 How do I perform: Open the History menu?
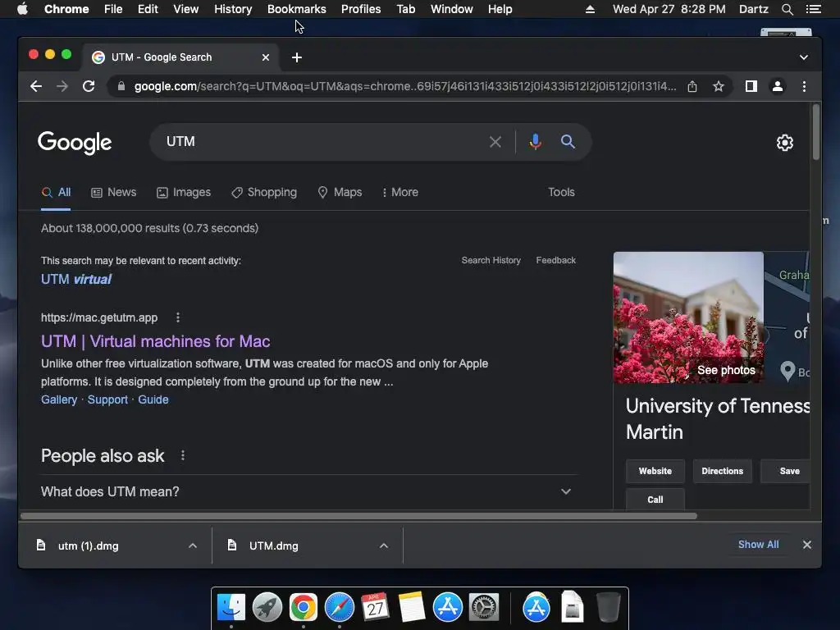(x=233, y=9)
